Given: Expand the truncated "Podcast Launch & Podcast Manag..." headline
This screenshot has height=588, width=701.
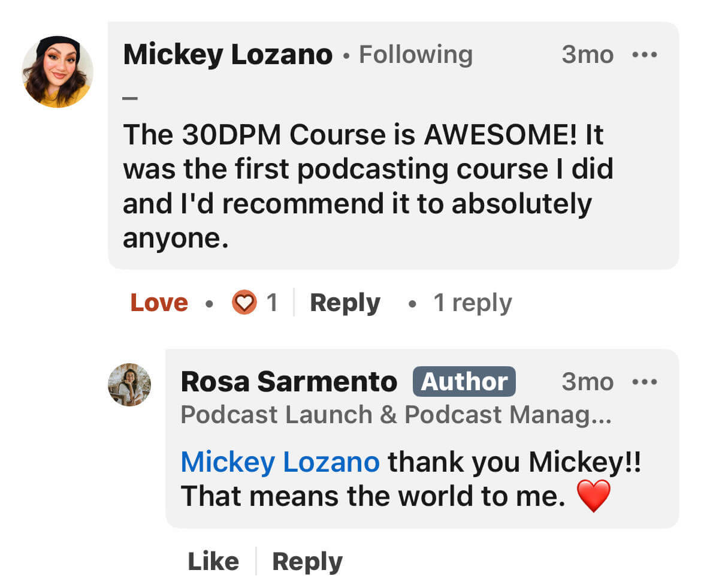Looking at the screenshot, I should (x=395, y=415).
